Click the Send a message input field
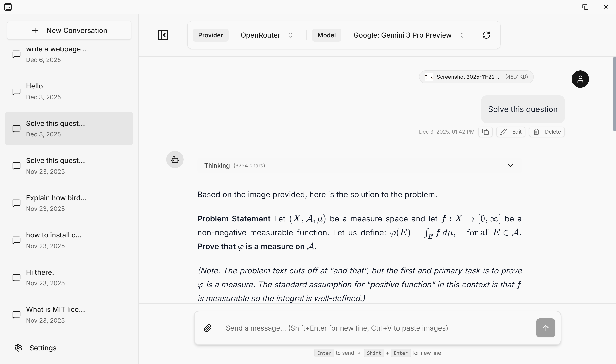The image size is (616, 364). tap(336, 328)
